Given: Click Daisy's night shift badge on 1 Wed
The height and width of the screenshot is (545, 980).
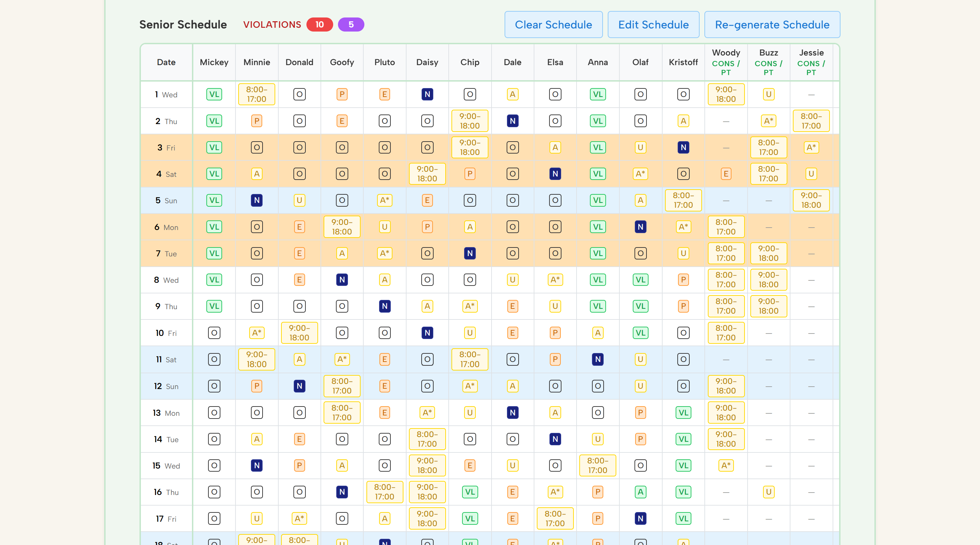Looking at the screenshot, I should click(x=427, y=94).
